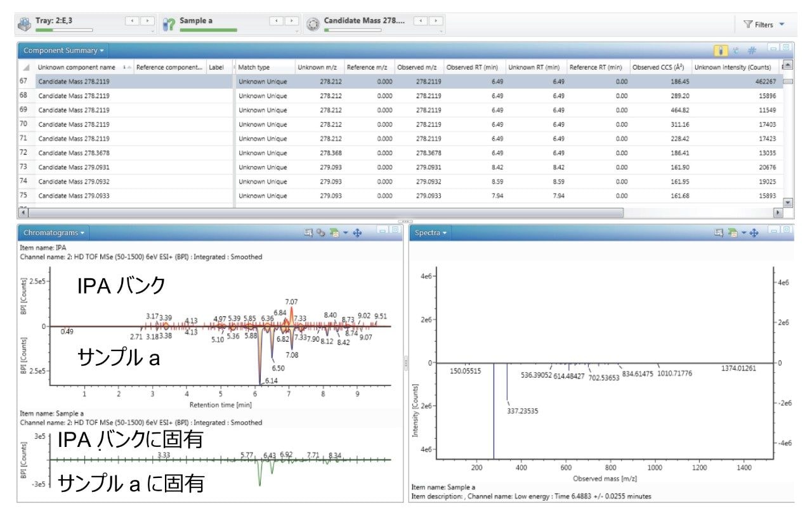Image resolution: width=812 pixels, height=516 pixels.
Task: Click the Tray 2:E,3 printer icon
Action: tap(23, 24)
